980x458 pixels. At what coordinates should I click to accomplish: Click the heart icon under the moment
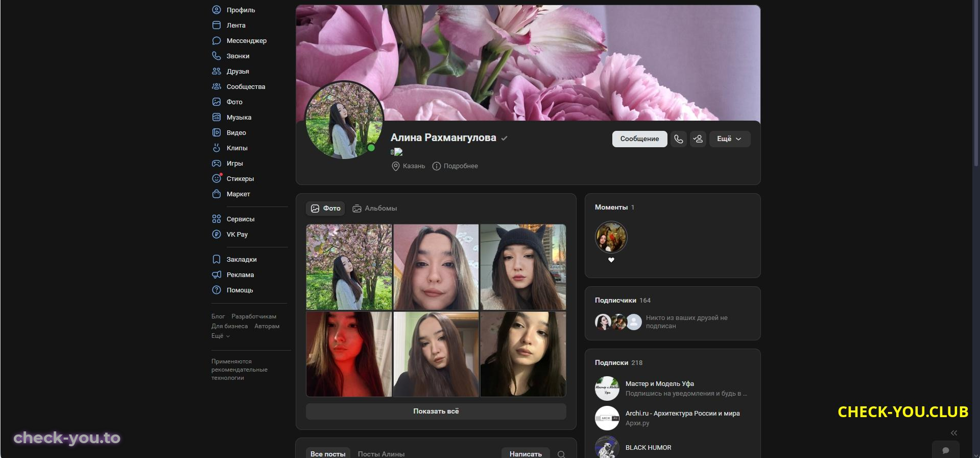611,260
